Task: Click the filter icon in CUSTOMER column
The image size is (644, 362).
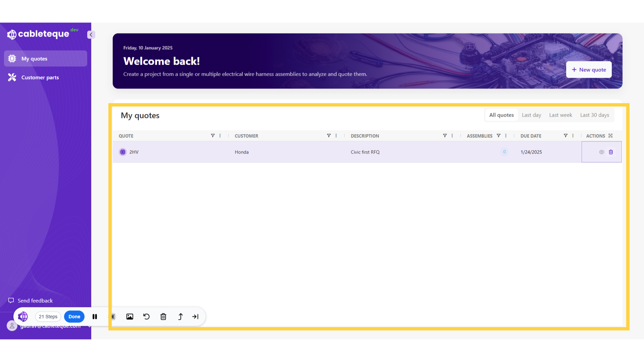Action: coord(329,136)
